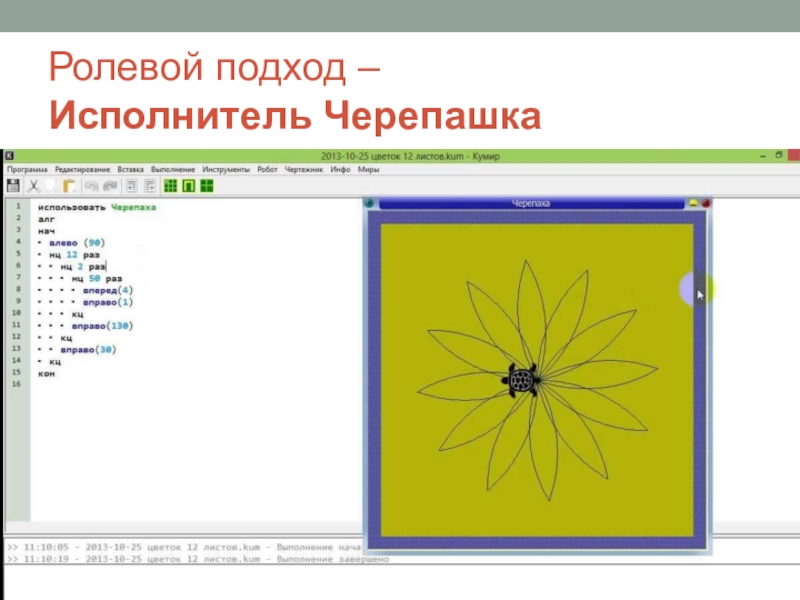Click the 'алг' keyword on line 2
This screenshot has width=800, height=600.
point(46,219)
